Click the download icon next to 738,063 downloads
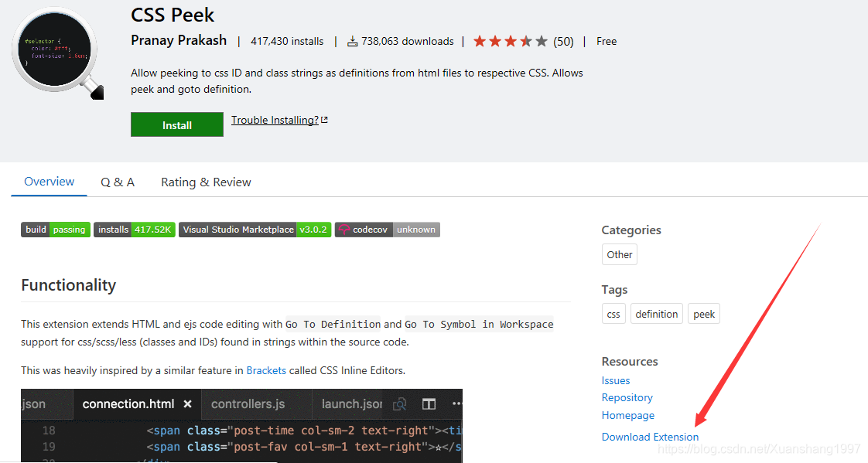The image size is (868, 463). click(352, 42)
